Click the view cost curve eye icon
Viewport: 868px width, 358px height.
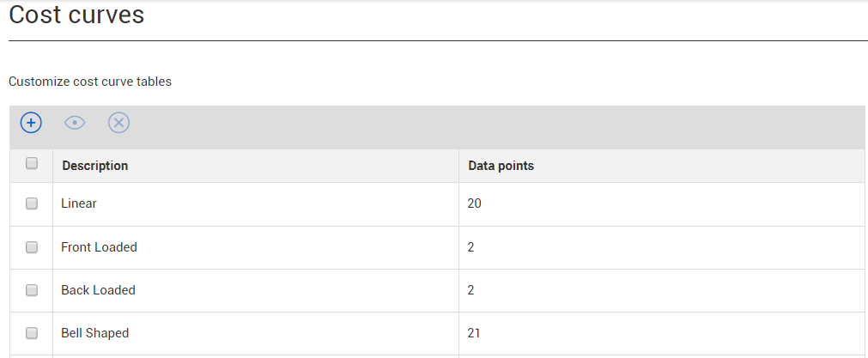(76, 123)
